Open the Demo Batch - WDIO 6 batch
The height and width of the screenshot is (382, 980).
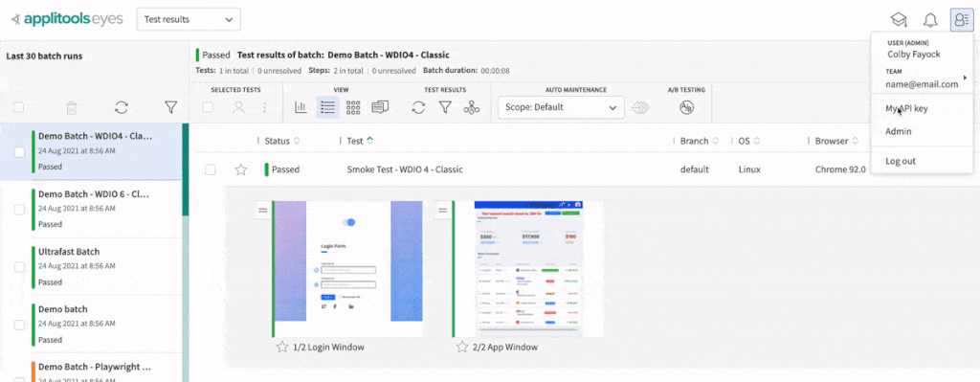91,209
